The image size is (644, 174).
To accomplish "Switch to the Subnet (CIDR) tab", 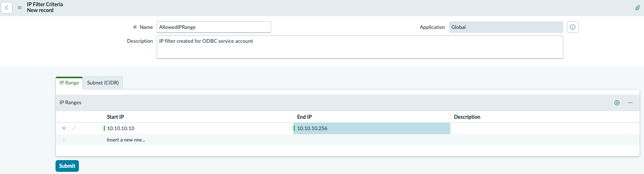I will pyautogui.click(x=103, y=83).
